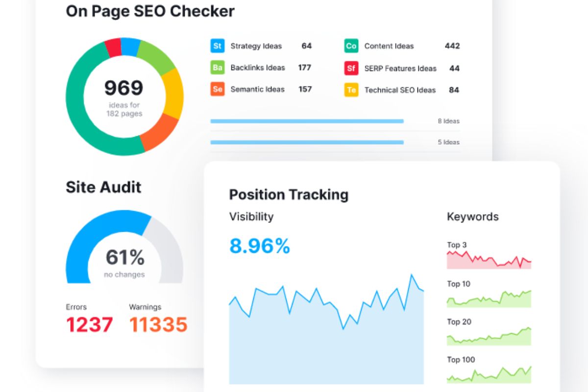
Task: Select the Top 10 keywords sparkline
Action: coord(489,299)
